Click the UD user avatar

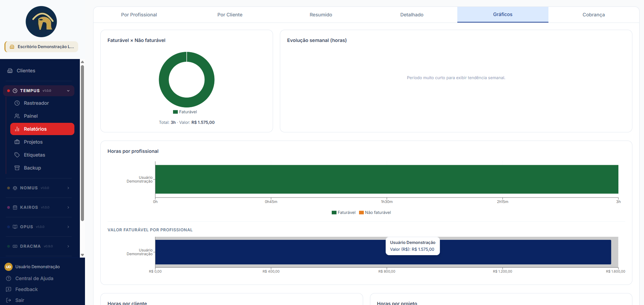[9, 267]
